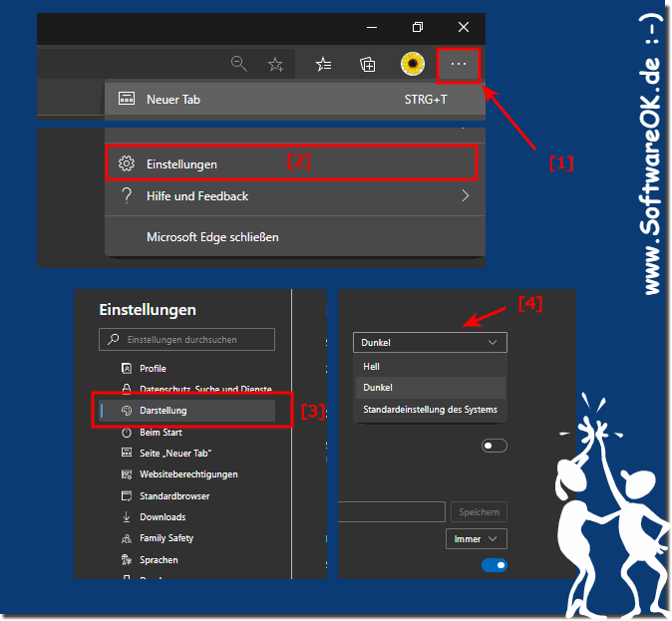Open Downloads settings section

pyautogui.click(x=186, y=517)
